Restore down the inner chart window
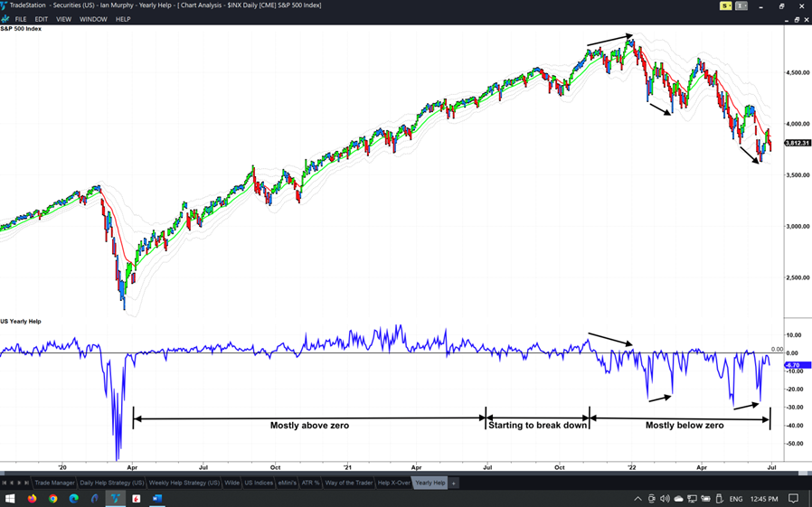 point(796,19)
